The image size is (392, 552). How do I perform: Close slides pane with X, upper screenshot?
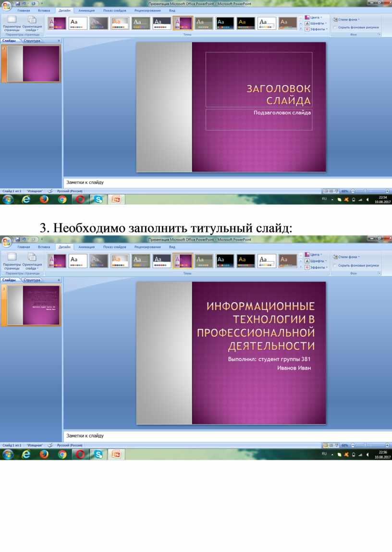(59, 41)
